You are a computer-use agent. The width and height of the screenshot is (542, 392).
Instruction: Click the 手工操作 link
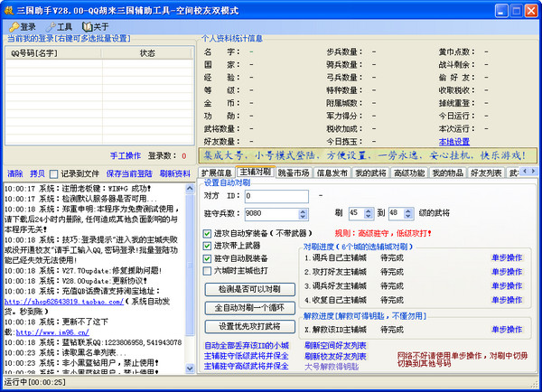click(126, 156)
